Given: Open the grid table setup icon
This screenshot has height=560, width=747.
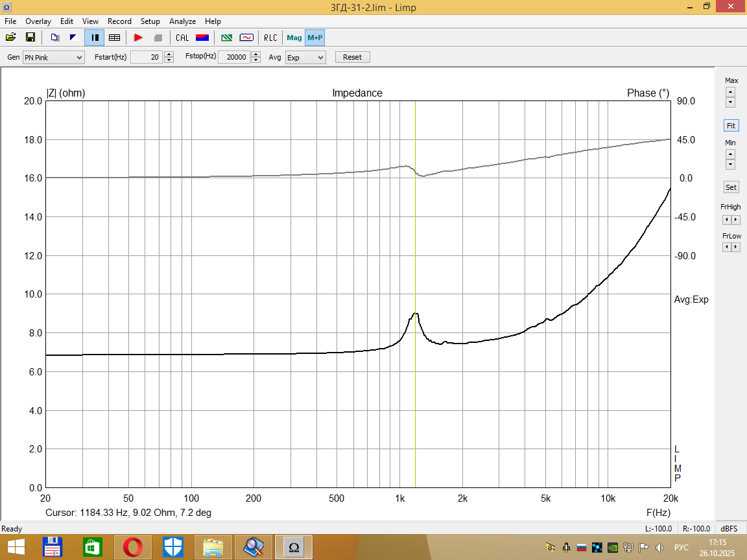Looking at the screenshot, I should tap(114, 38).
